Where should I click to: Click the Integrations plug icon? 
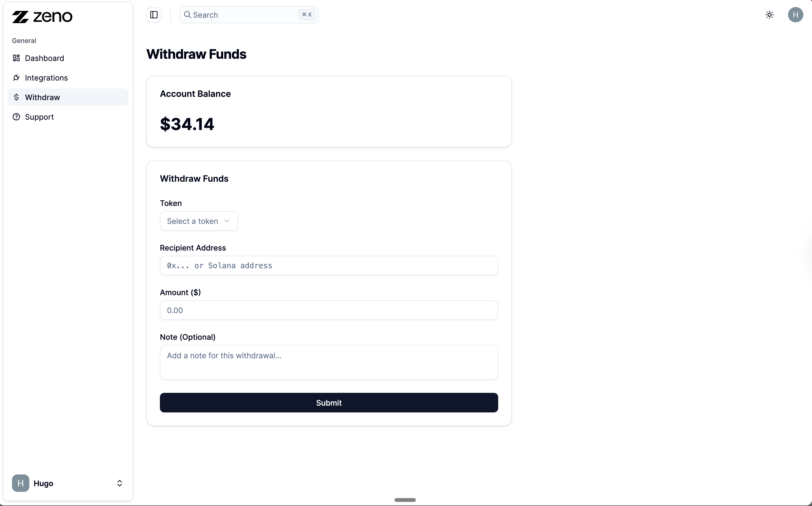coord(16,78)
